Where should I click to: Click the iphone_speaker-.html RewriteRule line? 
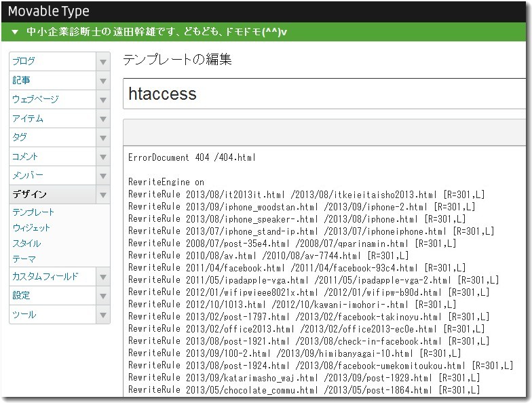297,218
